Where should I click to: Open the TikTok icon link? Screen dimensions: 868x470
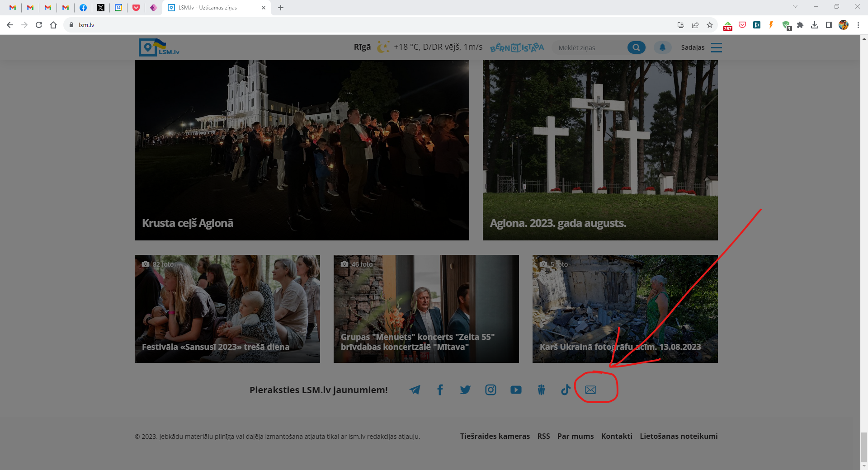coord(566,390)
